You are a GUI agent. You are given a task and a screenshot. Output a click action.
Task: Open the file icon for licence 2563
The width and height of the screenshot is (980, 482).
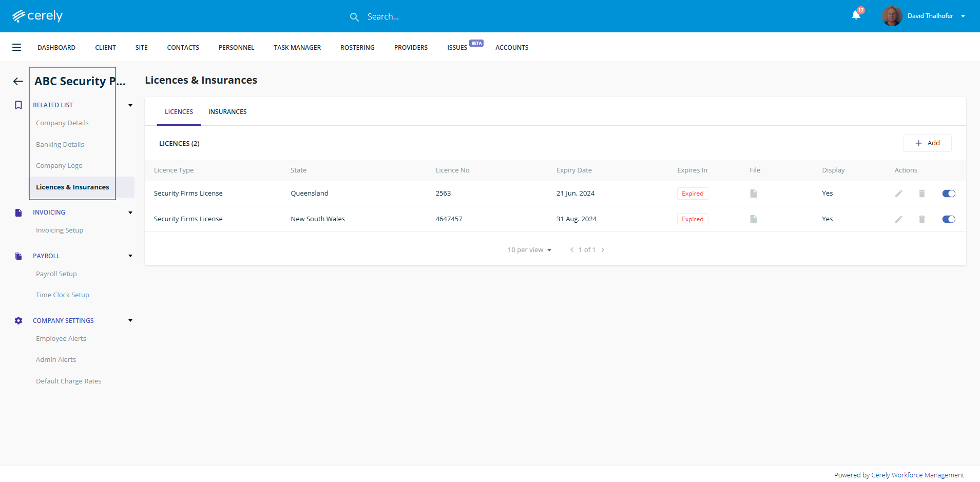point(753,194)
